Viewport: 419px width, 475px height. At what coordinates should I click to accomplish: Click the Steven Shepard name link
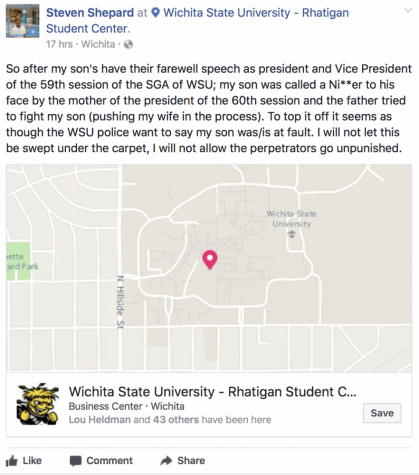click(90, 13)
